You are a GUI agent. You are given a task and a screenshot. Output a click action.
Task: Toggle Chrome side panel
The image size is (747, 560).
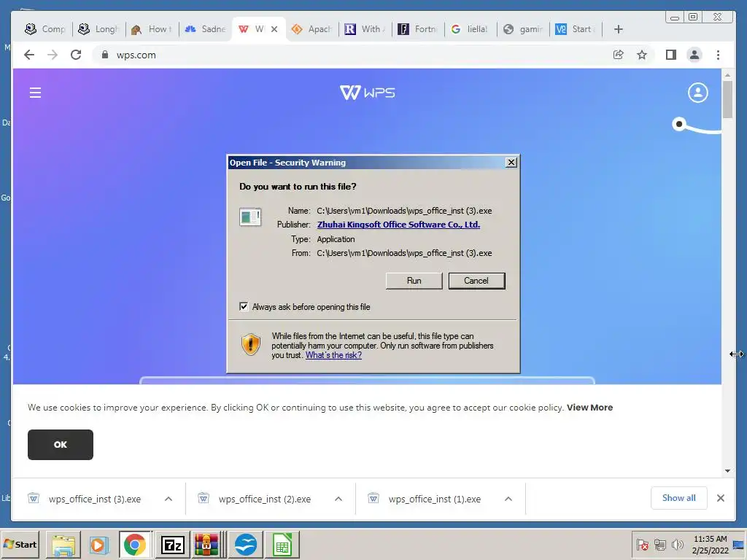671,55
